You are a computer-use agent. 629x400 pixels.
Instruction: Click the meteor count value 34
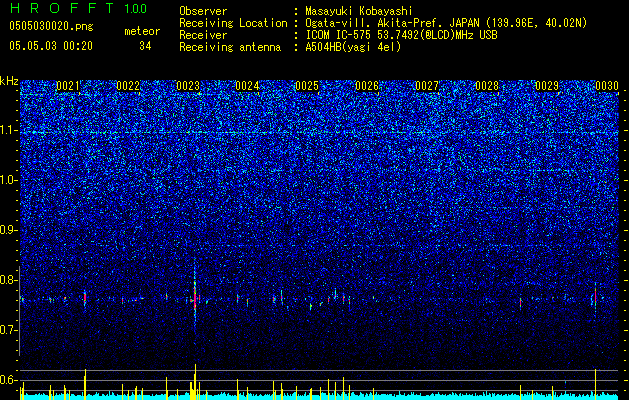point(145,46)
